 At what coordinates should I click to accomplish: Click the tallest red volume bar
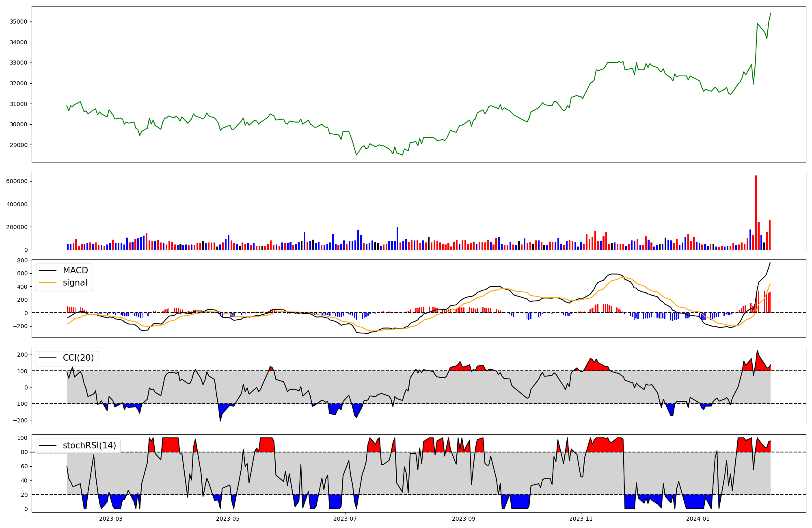coord(756,212)
